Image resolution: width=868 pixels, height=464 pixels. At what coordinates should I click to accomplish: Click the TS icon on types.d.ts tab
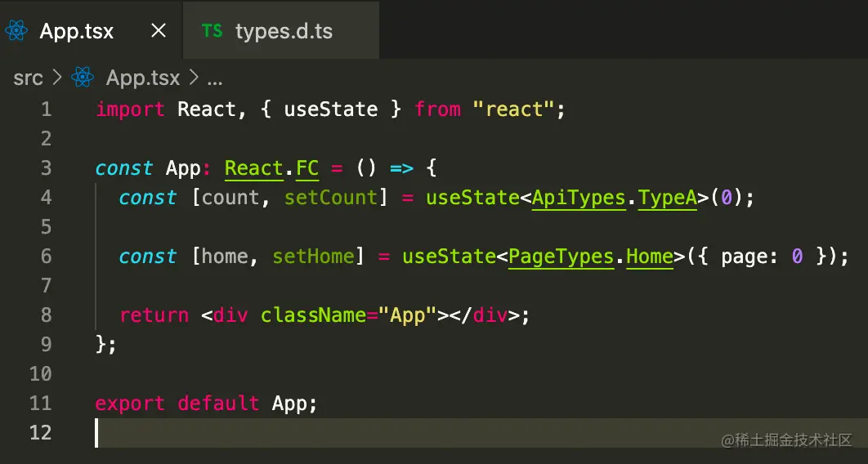tap(212, 31)
